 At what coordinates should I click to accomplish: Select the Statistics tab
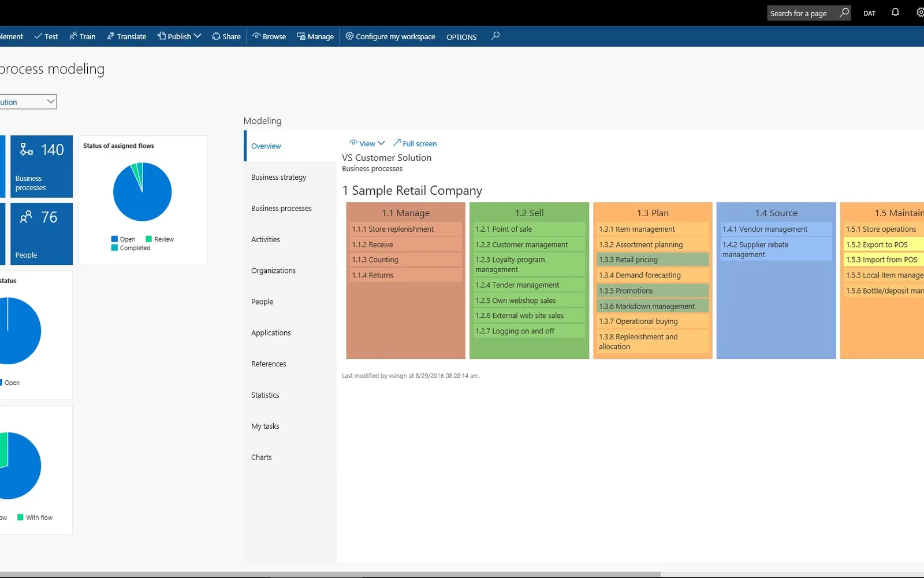tap(290, 395)
